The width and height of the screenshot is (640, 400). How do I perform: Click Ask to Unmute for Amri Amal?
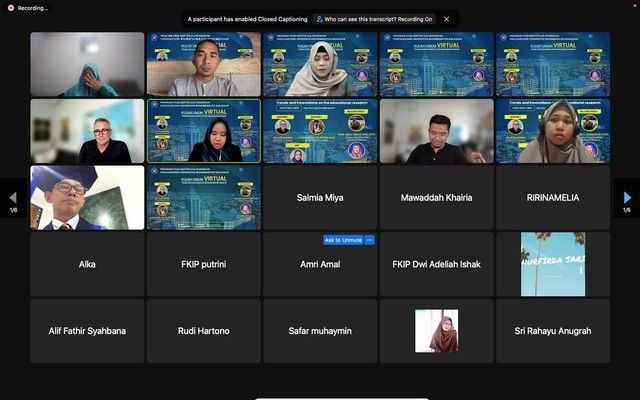[x=343, y=240]
